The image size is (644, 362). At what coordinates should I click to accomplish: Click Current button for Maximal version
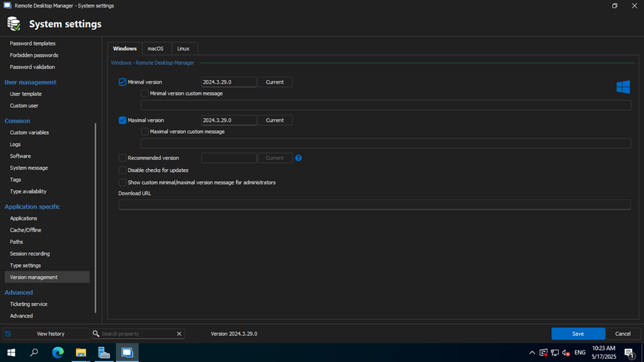(275, 120)
